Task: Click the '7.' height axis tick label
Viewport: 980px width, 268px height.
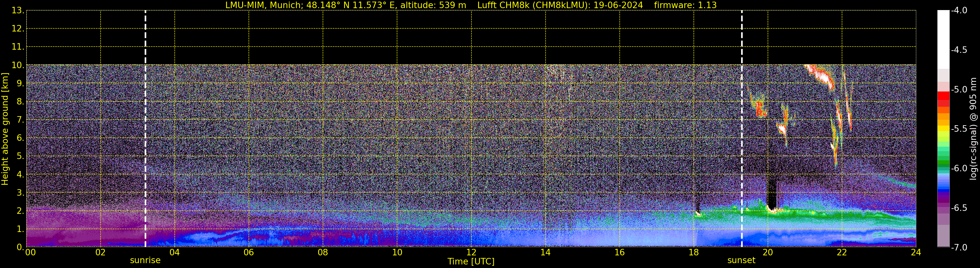Action: pyautogui.click(x=20, y=120)
